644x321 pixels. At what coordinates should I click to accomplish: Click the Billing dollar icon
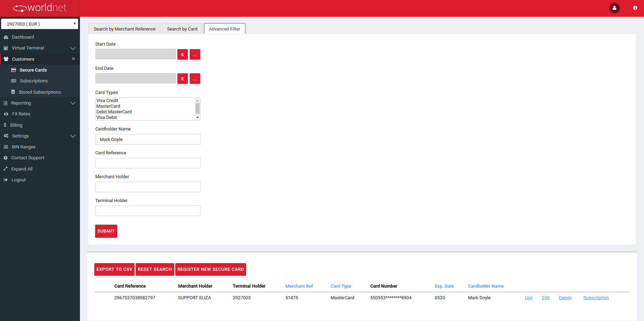coord(5,125)
